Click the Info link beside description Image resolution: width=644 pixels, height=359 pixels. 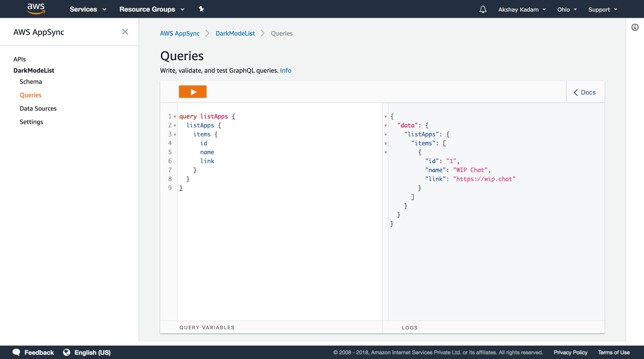286,70
